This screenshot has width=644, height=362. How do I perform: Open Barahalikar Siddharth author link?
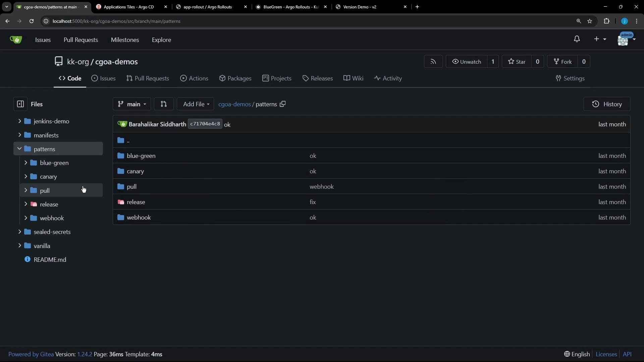pos(157,124)
